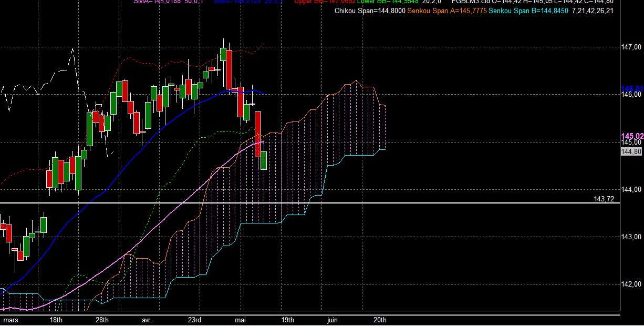Click the 146,00 price axis label
This screenshot has height=326, width=644.
point(631,95)
